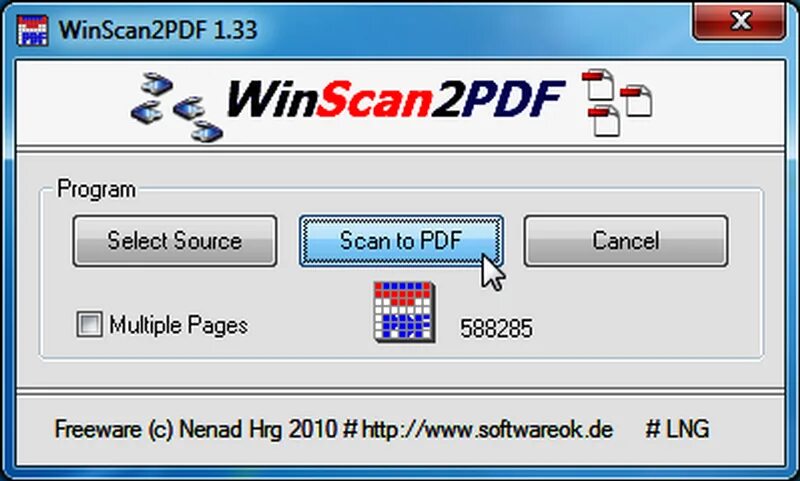
Task: Open the http://www.softwareok.de link
Action: click(487, 429)
